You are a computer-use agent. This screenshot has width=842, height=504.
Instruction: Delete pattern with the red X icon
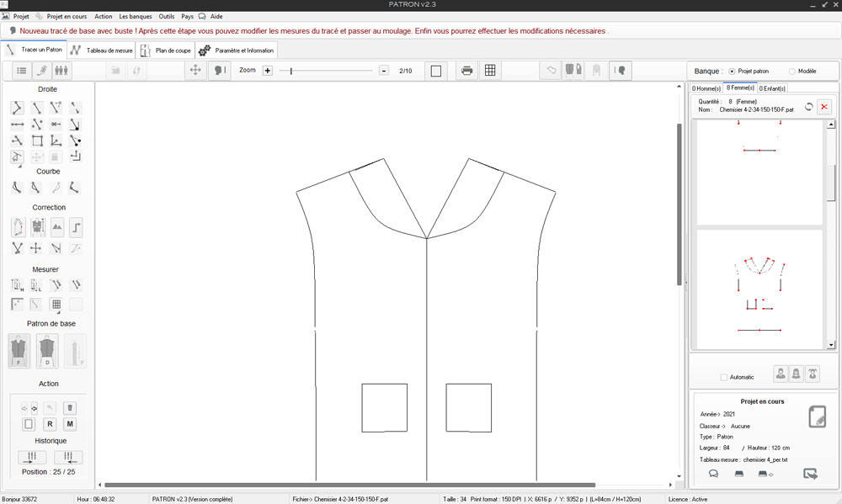pos(824,107)
